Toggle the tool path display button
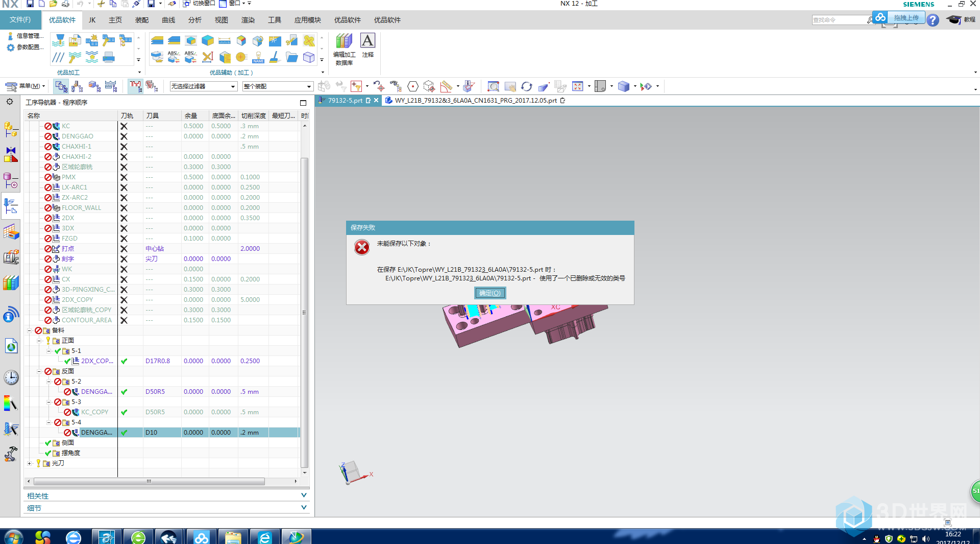 pyautogui.click(x=135, y=86)
